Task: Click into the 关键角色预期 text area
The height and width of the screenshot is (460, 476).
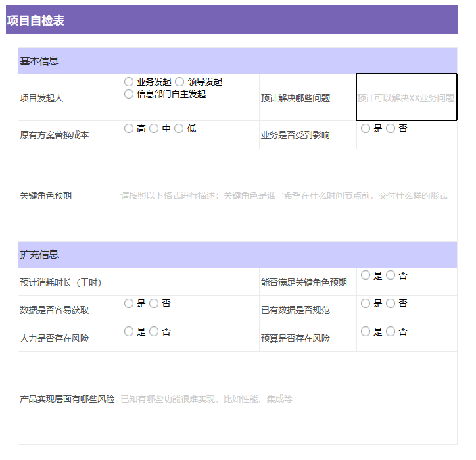Action: (x=289, y=195)
